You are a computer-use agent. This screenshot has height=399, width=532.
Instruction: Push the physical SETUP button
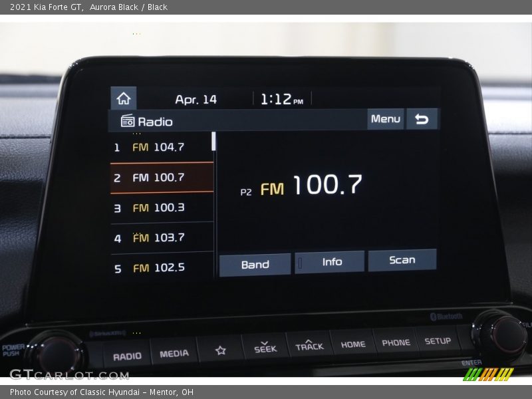[x=438, y=340]
